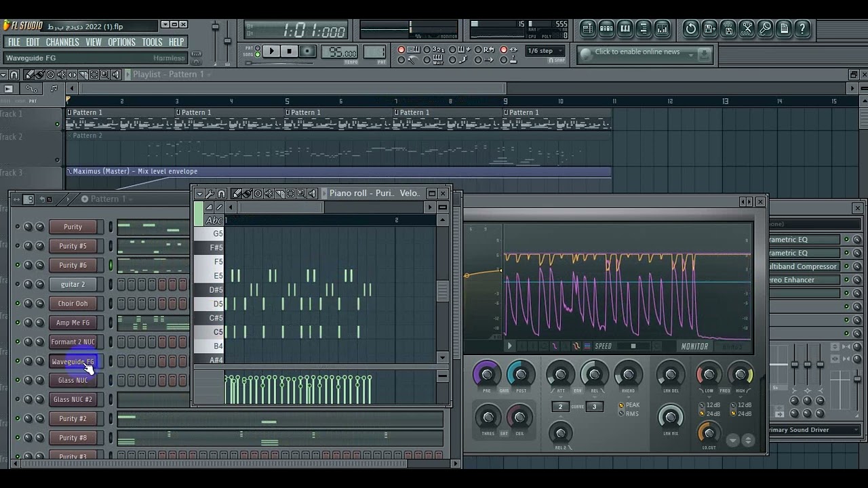Open the piano roll view icon
Screen dimensions: 868x488
tap(625, 28)
